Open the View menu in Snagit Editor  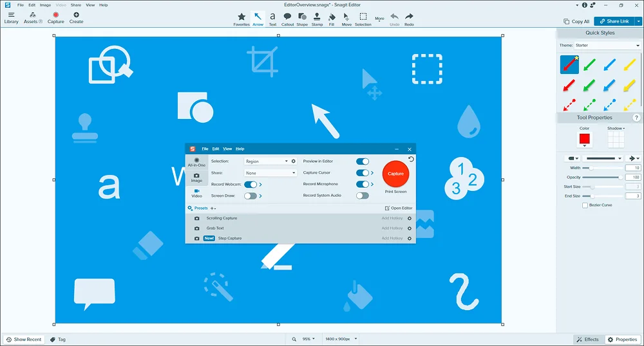tap(90, 5)
